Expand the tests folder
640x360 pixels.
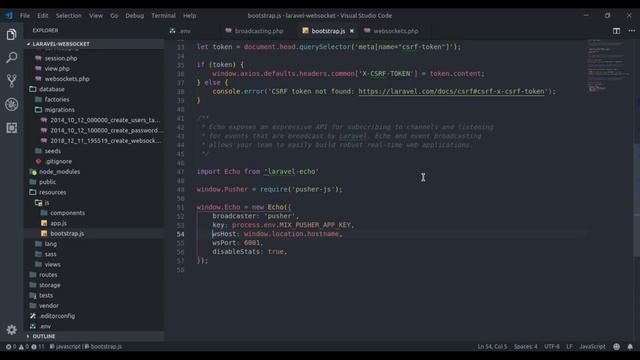click(46, 295)
